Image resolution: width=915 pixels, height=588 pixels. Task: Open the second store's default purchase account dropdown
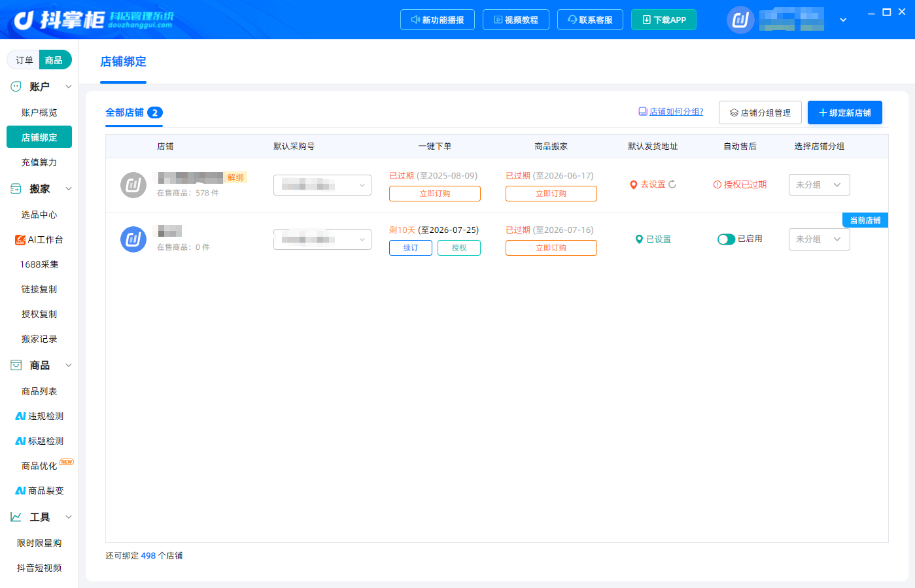(x=322, y=239)
